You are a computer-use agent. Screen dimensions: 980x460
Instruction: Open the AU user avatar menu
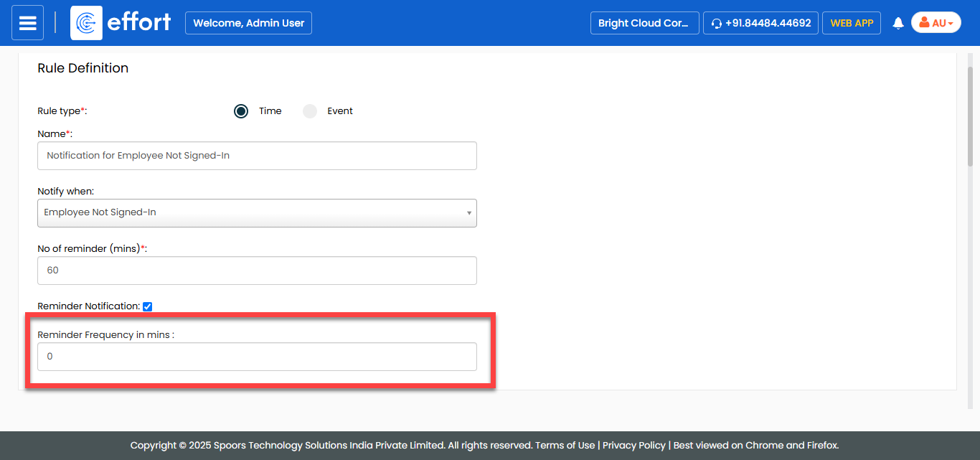(936, 23)
